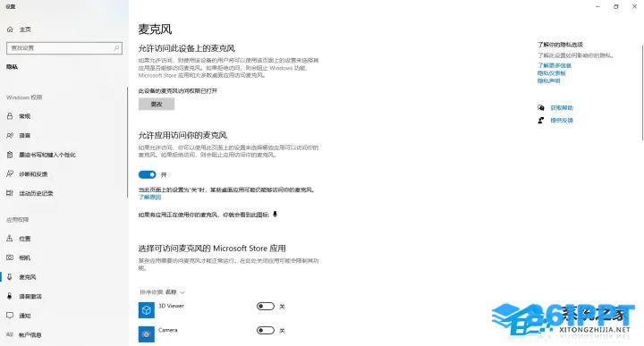Click the home icon beside 主页
Viewport: 644px width, 346px height.
[10, 30]
